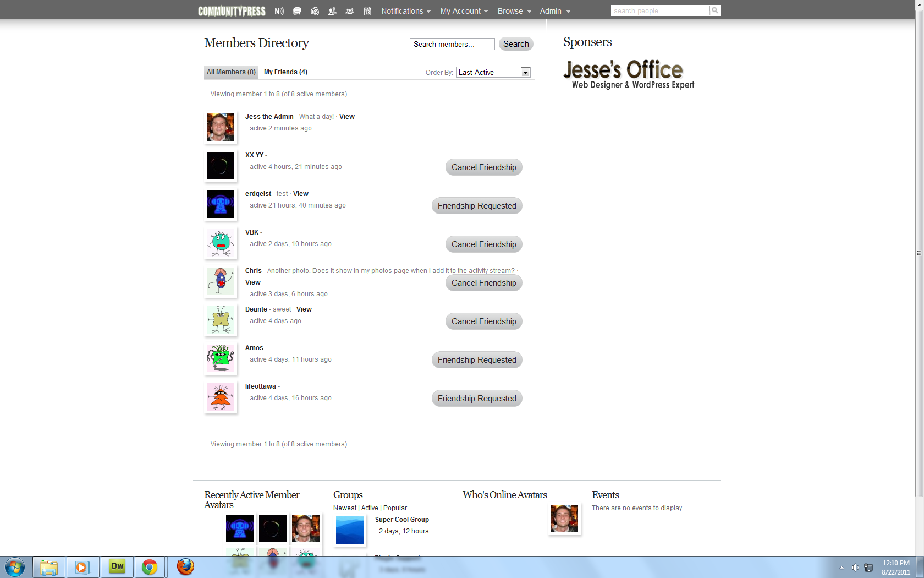
Task: Expand the Admin dropdown menu
Action: pyautogui.click(x=555, y=11)
